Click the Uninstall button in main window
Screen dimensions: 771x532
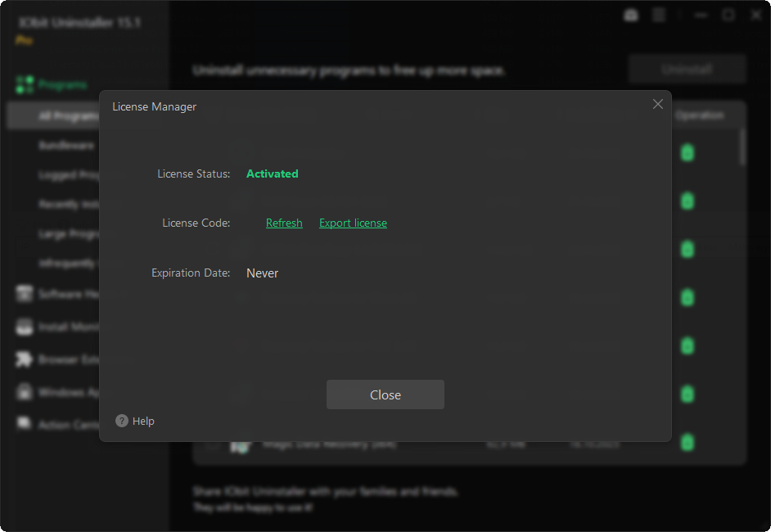tap(687, 69)
